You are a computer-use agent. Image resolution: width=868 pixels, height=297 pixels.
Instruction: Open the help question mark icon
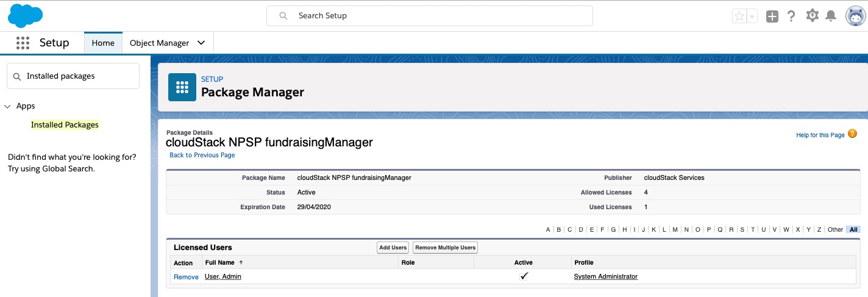click(791, 16)
